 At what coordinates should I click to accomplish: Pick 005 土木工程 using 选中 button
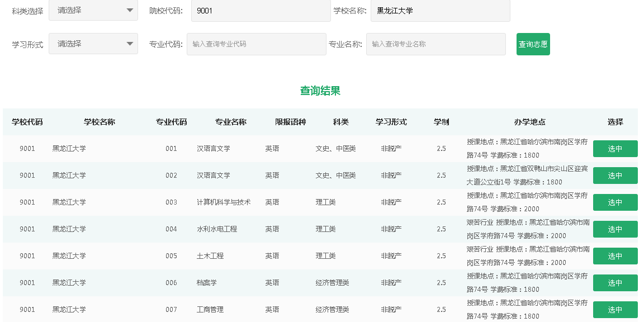click(x=615, y=256)
